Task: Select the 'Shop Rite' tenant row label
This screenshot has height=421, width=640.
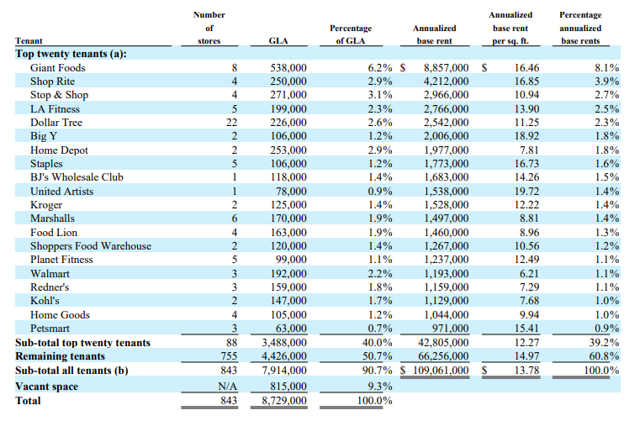Action: (x=52, y=81)
